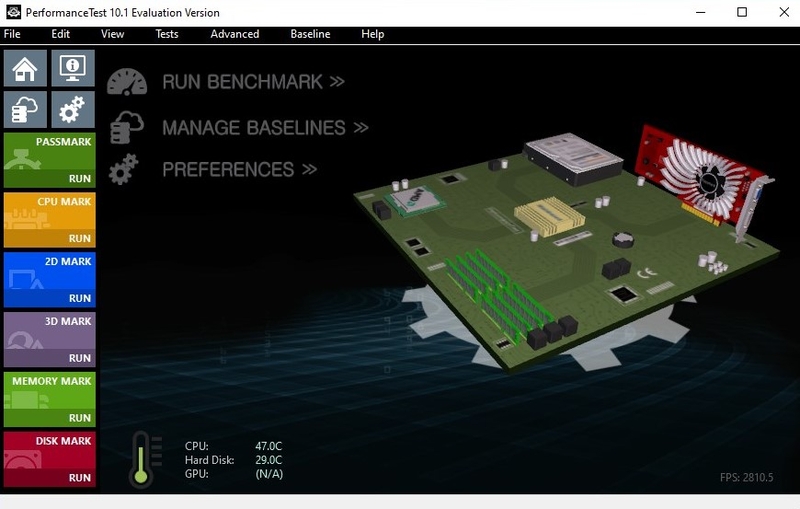Run the 2D Mark test
This screenshot has width=800, height=509.
coord(80,298)
